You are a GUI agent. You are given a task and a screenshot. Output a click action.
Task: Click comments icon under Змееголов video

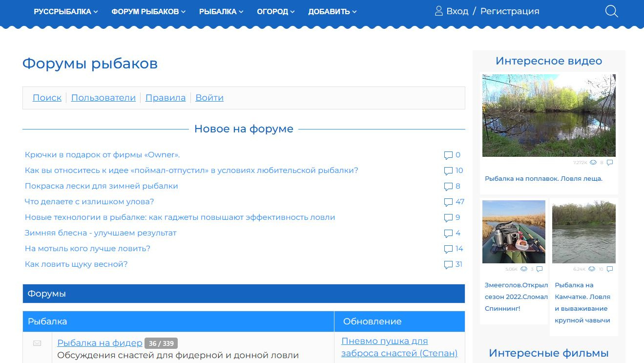click(540, 269)
